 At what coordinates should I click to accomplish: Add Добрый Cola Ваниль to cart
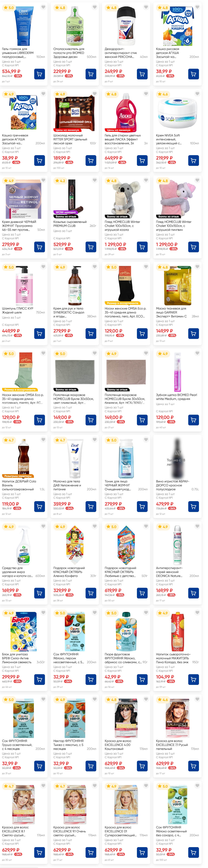click(39, 506)
